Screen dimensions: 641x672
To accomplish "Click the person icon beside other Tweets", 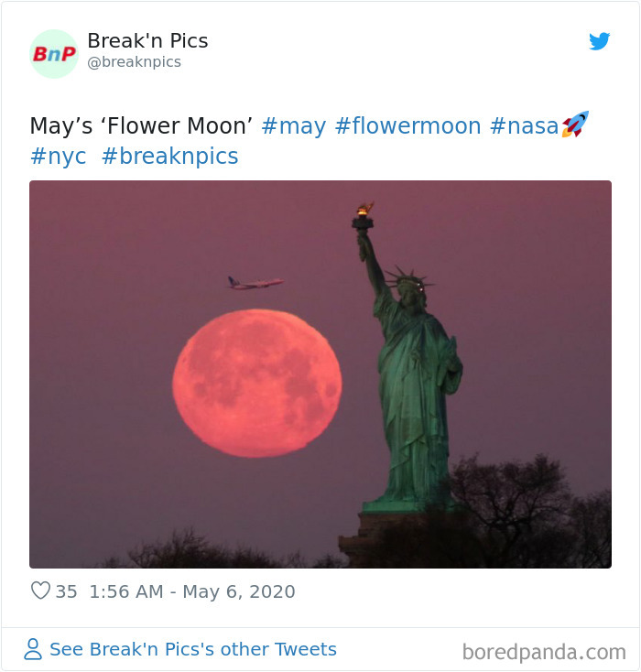I will (x=33, y=649).
